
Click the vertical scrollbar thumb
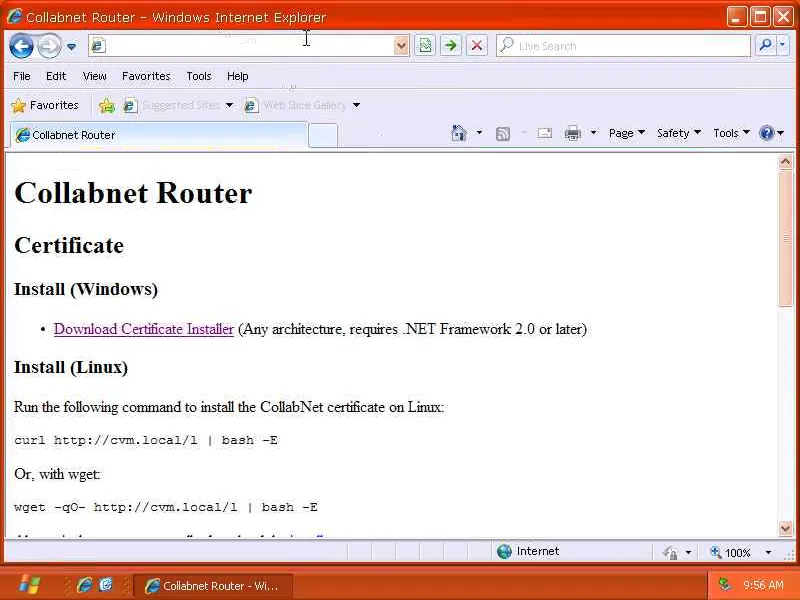[x=785, y=239]
